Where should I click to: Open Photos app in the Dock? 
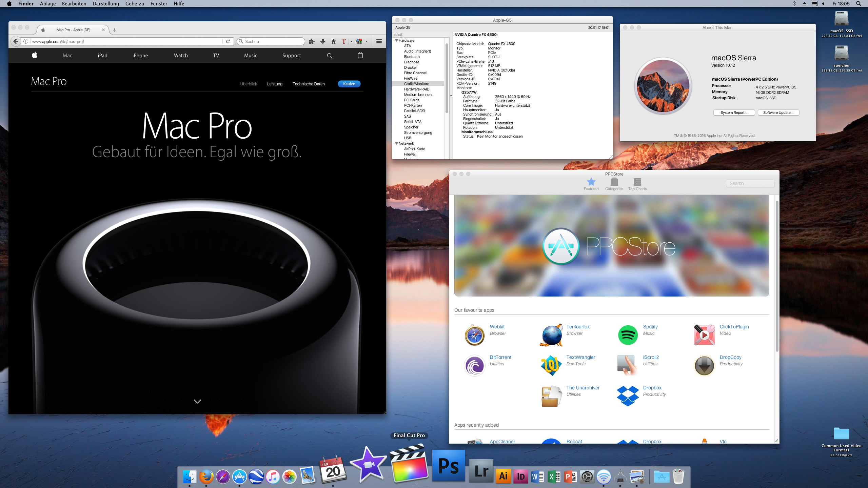point(289,477)
